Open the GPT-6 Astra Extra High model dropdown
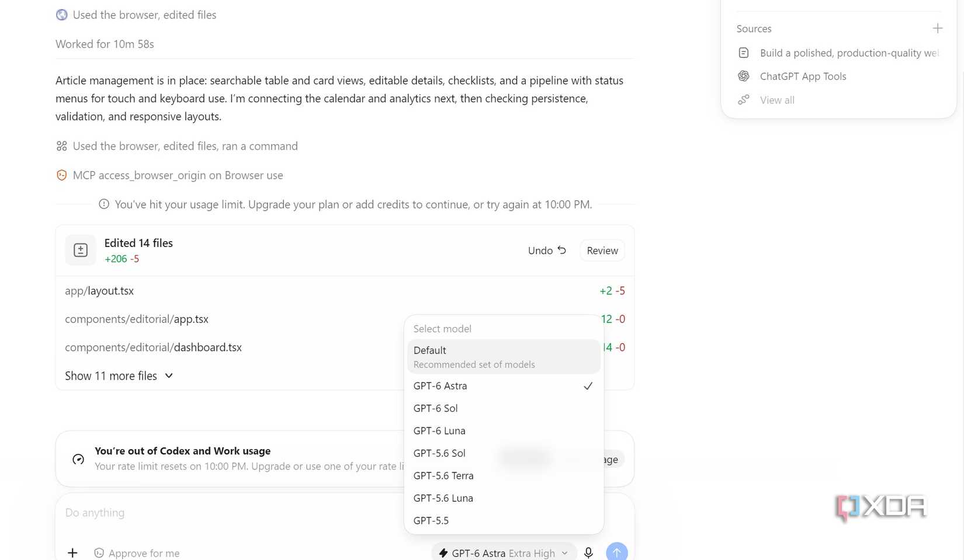964x560 pixels. tap(504, 553)
